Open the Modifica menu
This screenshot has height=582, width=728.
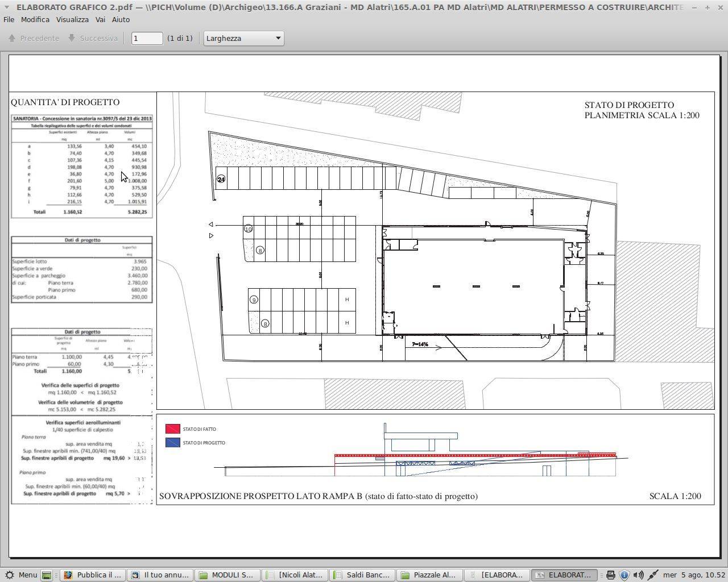pos(35,19)
